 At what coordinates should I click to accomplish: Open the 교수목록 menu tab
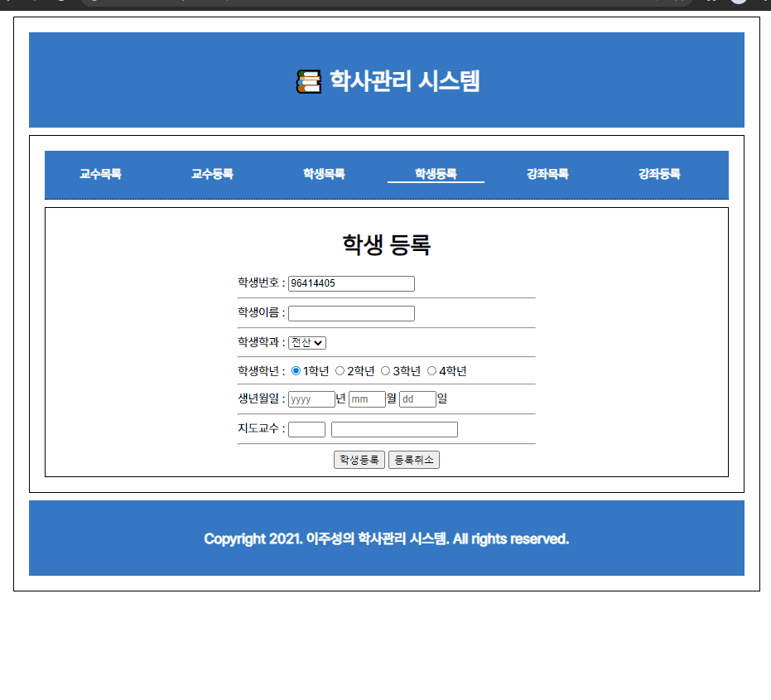tap(100, 174)
